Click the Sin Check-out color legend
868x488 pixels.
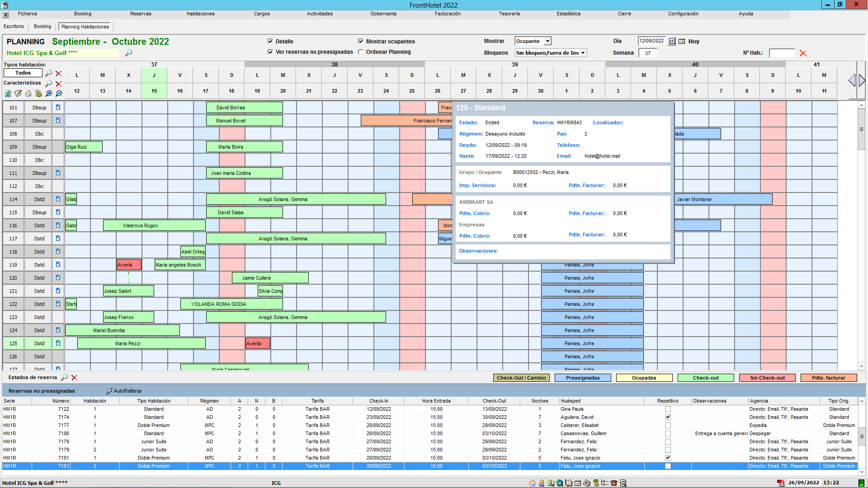[767, 378]
